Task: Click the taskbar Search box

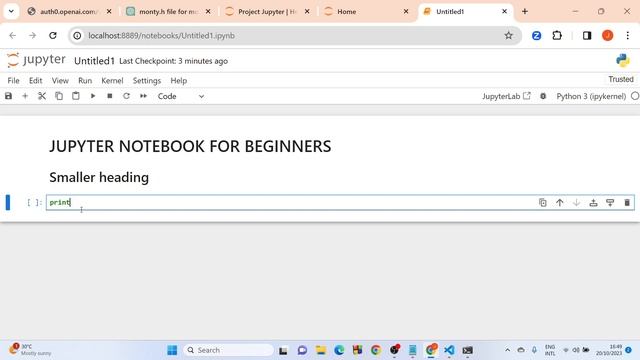Action: [229, 350]
